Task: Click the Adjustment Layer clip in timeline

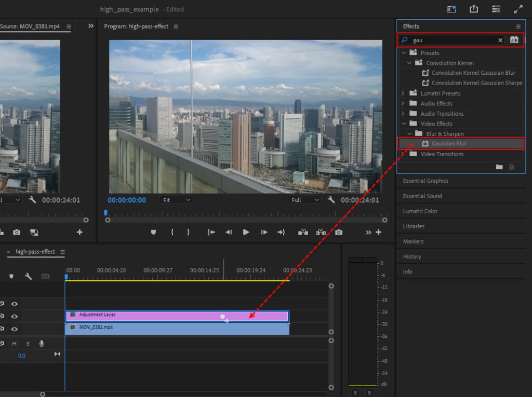Action: coord(156,316)
